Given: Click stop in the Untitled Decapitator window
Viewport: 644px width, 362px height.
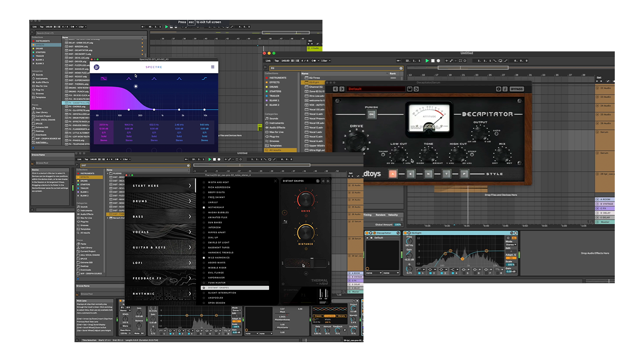Looking at the screenshot, I should pyautogui.click(x=432, y=61).
